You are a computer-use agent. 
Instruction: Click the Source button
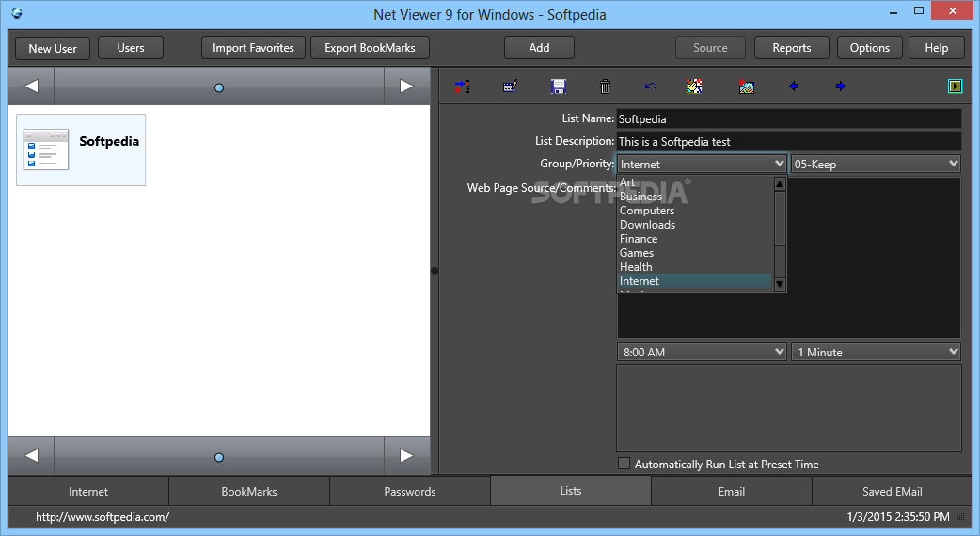710,47
